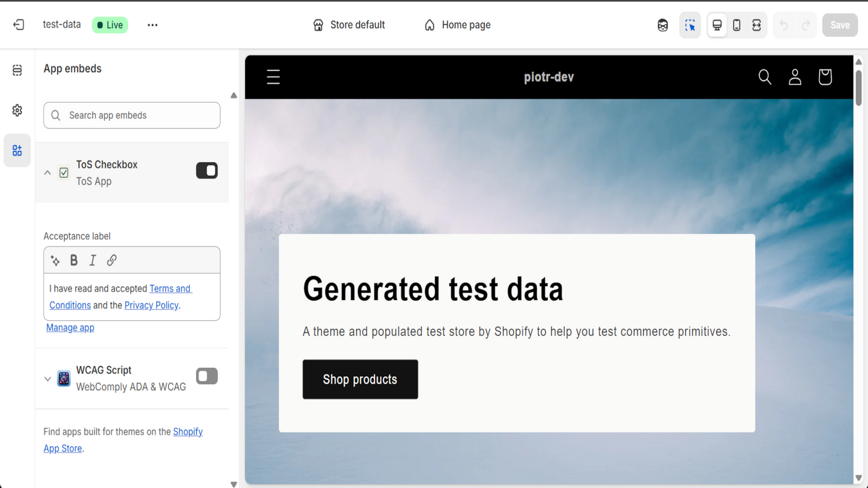The height and width of the screenshot is (488, 868).
Task: Switch to fullscreen preview
Action: pos(756,25)
